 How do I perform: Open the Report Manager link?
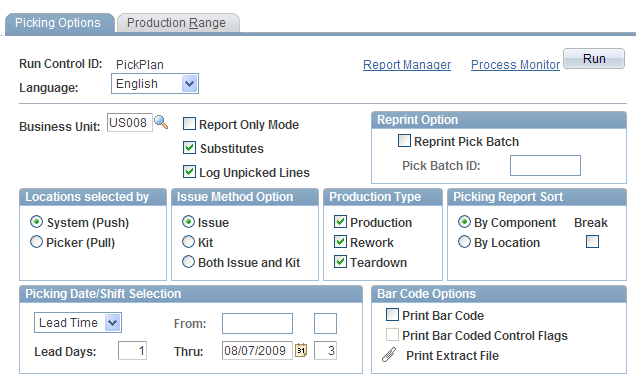[407, 64]
